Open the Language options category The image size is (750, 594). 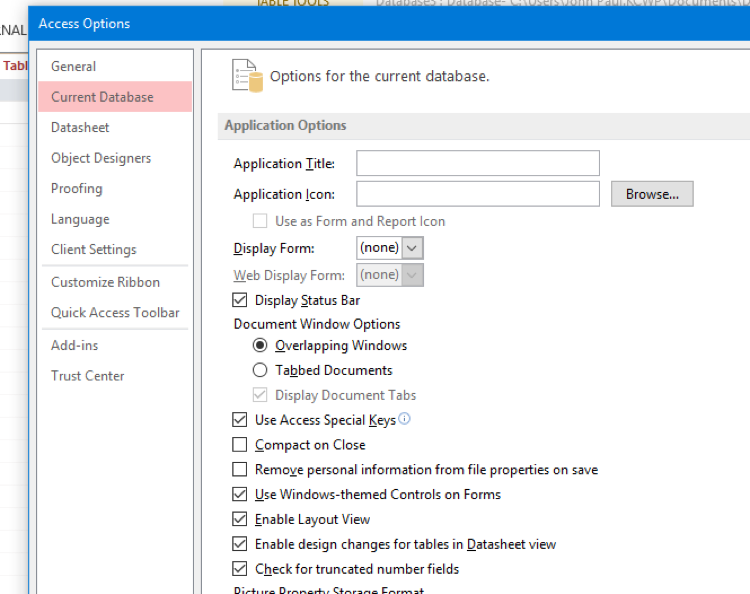[115, 219]
